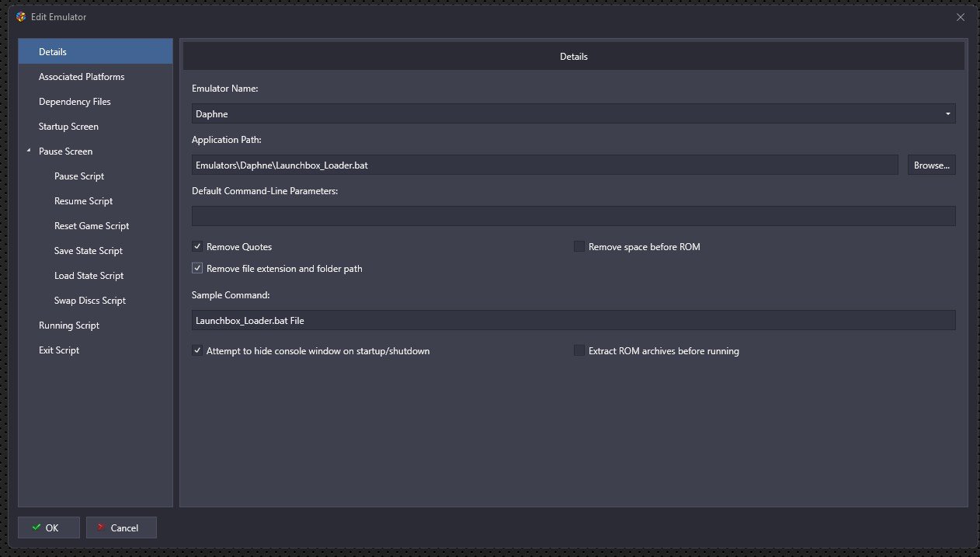Viewport: 980px width, 557px height.
Task: Open the Exit Script section
Action: coord(59,350)
